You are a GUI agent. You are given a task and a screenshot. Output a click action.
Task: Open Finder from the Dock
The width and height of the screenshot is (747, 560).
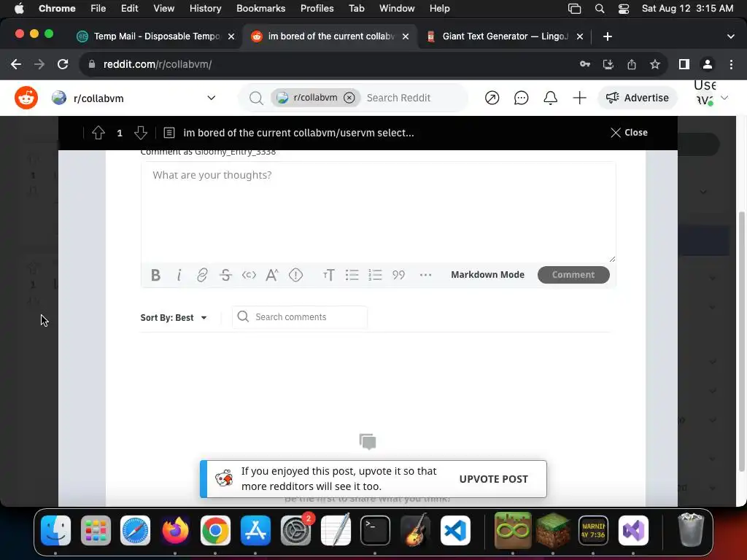pyautogui.click(x=55, y=530)
